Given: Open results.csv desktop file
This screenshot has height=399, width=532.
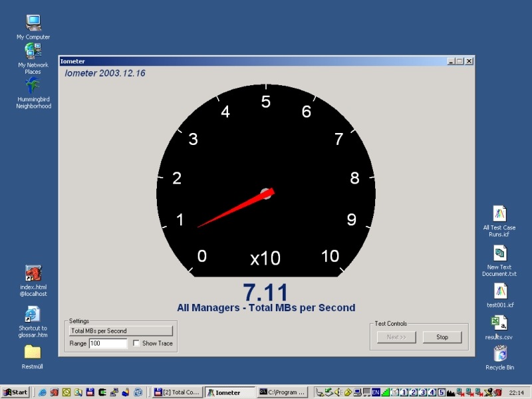Looking at the screenshot, I should [x=499, y=323].
